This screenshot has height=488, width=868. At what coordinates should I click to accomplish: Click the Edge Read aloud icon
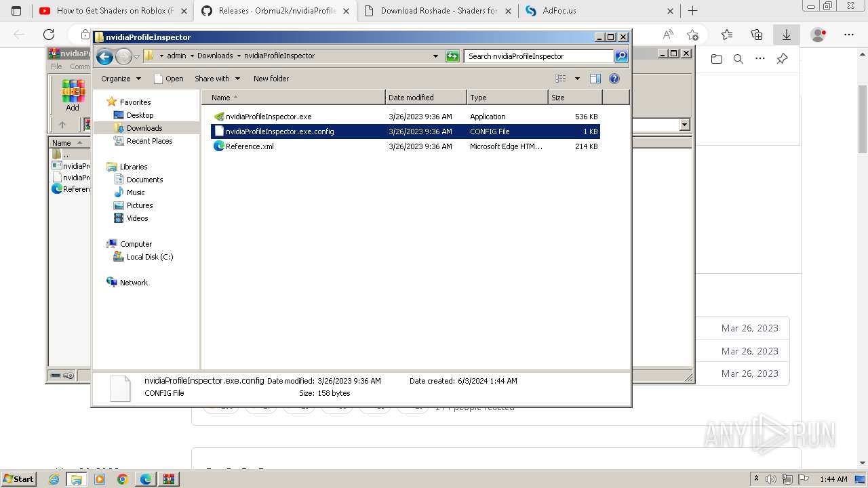[x=668, y=35]
